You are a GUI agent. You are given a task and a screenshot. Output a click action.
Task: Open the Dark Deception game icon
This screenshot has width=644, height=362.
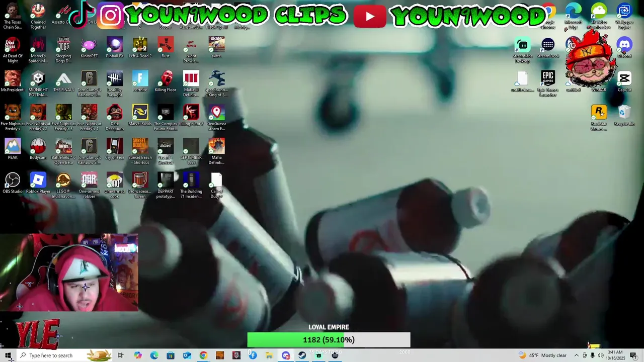pos(115,118)
